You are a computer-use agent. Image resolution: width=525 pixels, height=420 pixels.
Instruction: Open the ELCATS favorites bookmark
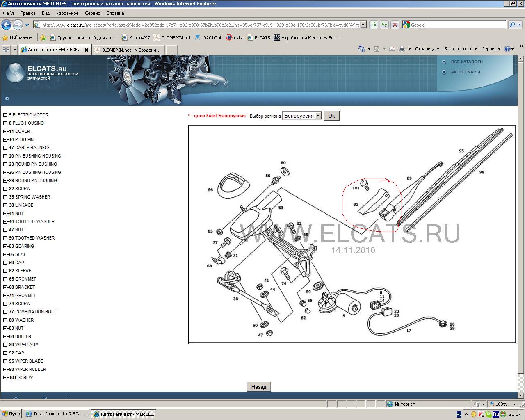tap(258, 38)
